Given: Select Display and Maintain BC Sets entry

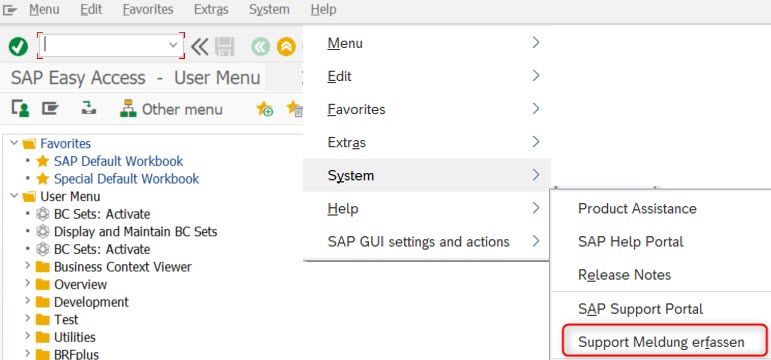Looking at the screenshot, I should 136,232.
